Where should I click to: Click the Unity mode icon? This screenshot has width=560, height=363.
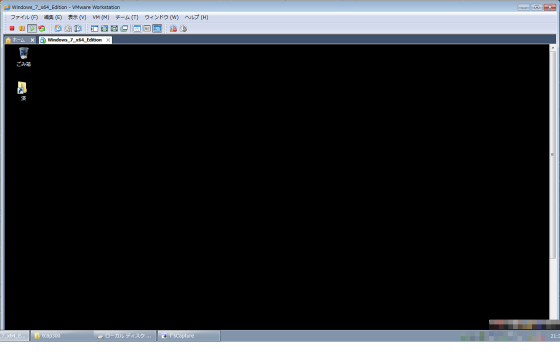tap(124, 29)
